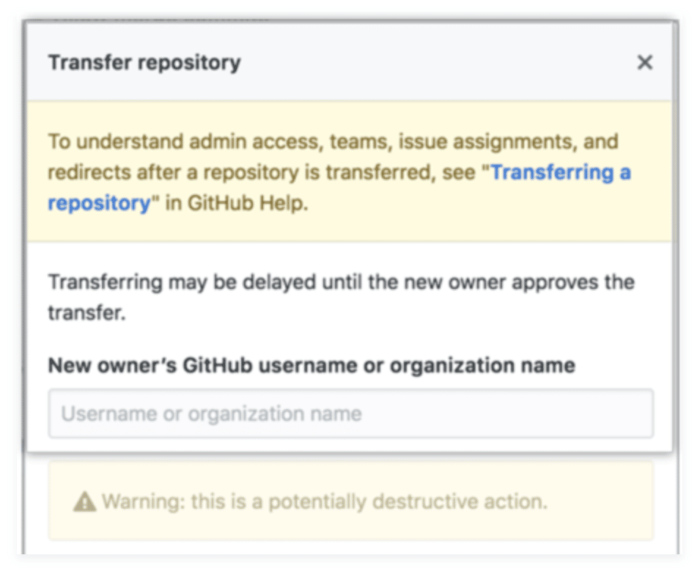
Task: Click inside the username or organization name field
Action: tap(350, 414)
